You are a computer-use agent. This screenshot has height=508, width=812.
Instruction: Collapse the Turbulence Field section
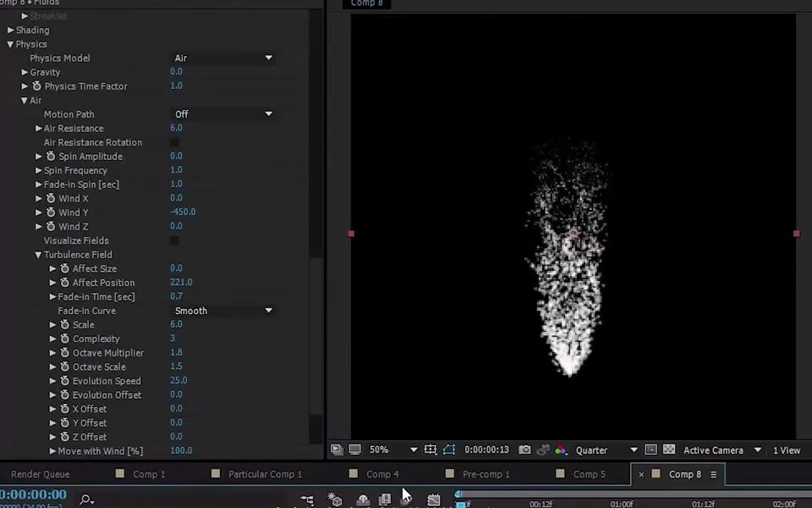(38, 254)
